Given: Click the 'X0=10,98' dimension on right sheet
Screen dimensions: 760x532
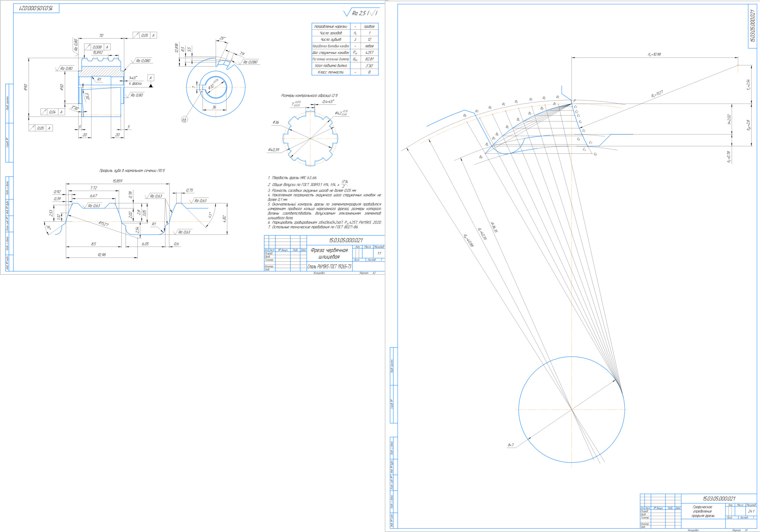Looking at the screenshot, I should tap(654, 55).
